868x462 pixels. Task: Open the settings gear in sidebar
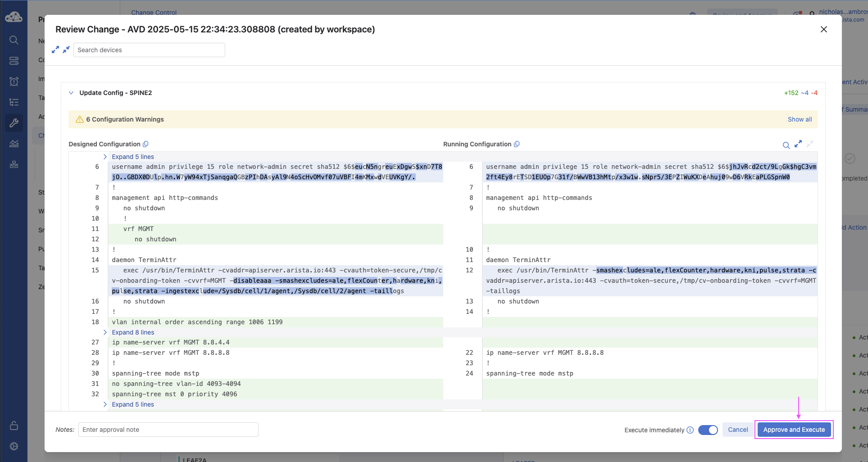[14, 446]
